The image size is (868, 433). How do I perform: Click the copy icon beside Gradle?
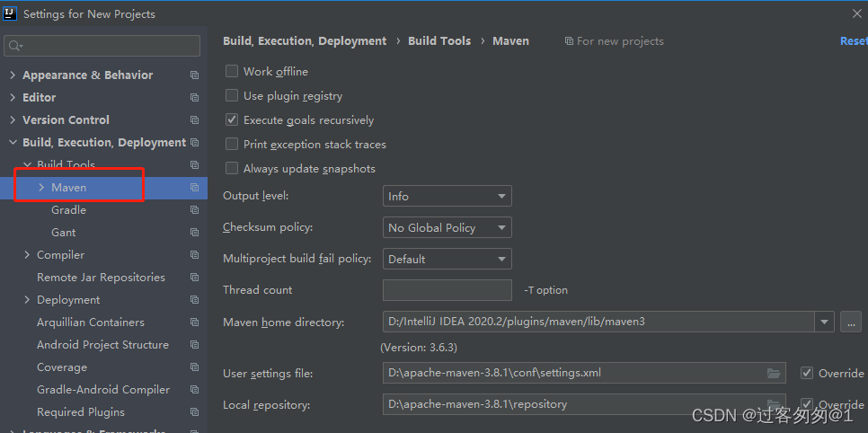pos(194,210)
